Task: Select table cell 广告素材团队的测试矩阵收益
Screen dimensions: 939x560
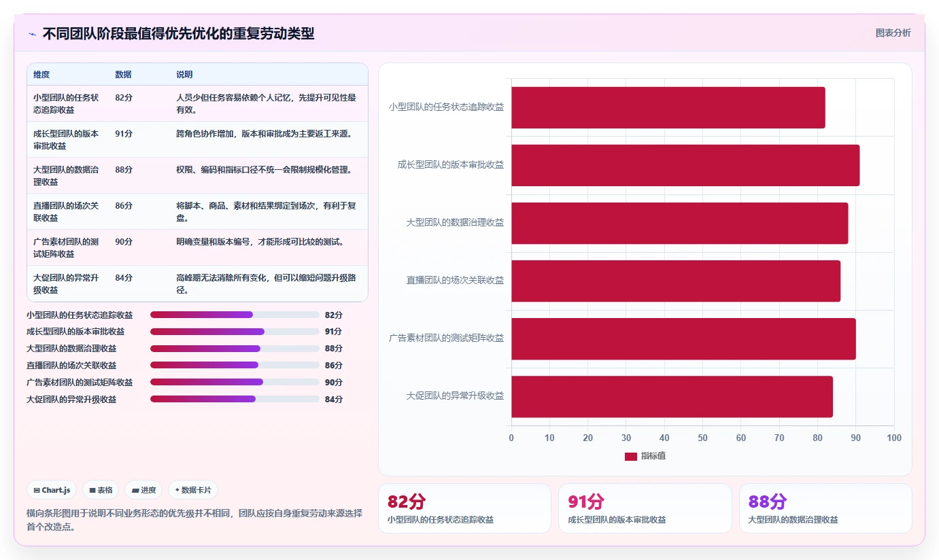Action: pos(67,247)
